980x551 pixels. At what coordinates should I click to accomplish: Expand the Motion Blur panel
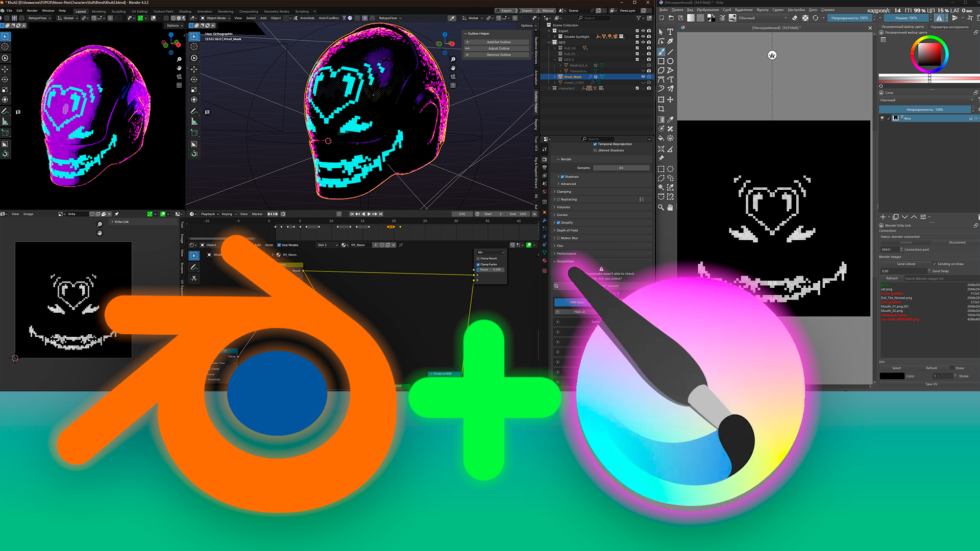tap(602, 238)
